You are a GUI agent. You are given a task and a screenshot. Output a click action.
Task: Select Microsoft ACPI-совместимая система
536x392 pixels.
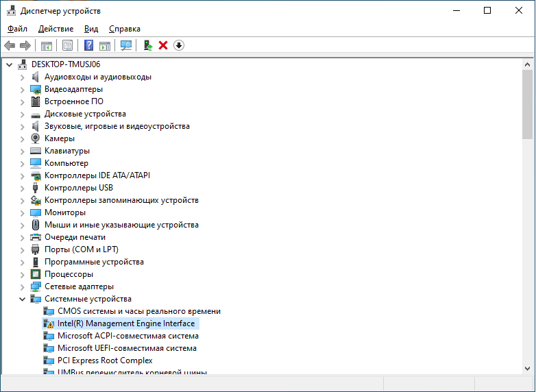(x=128, y=336)
